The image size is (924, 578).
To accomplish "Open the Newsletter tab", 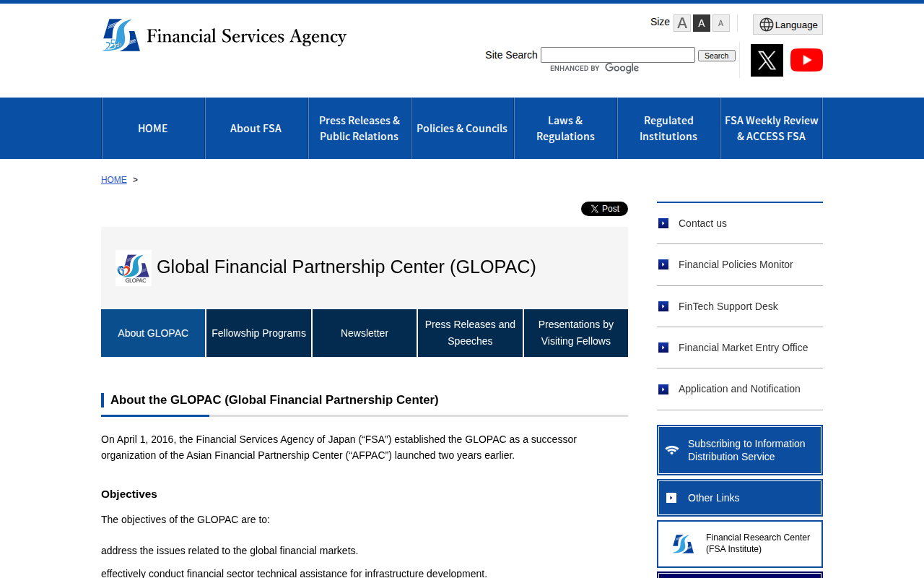I will tap(365, 333).
